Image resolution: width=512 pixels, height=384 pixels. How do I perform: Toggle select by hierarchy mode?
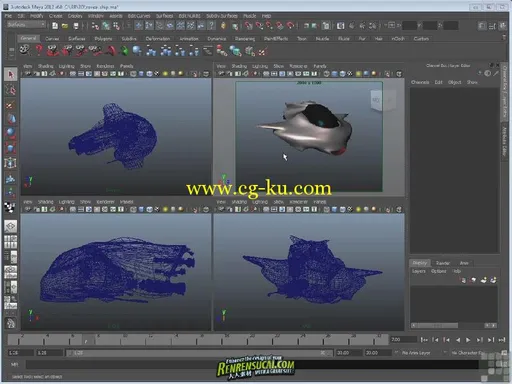[x=95, y=26]
